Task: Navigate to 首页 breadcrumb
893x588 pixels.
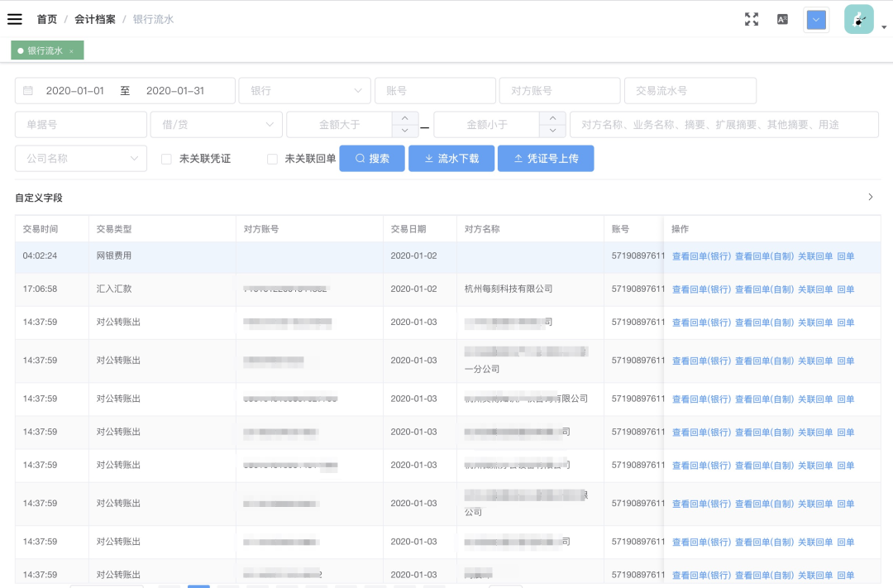Action: coord(47,19)
